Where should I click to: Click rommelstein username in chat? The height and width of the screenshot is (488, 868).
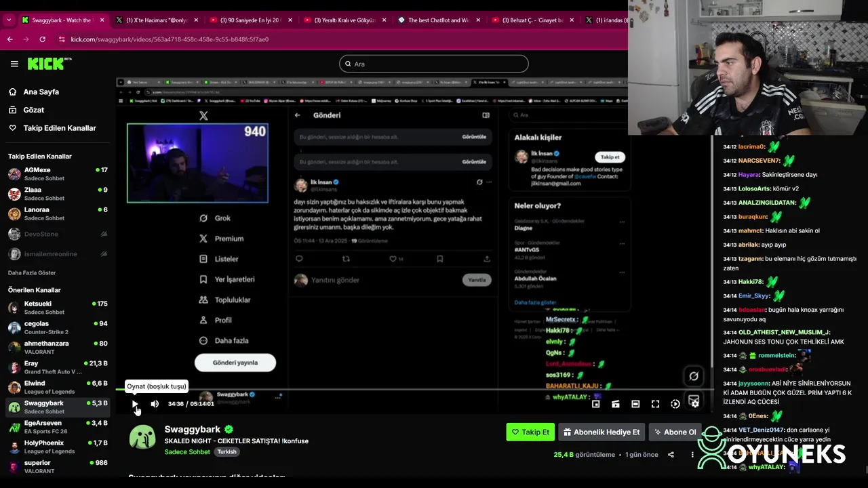(776, 355)
